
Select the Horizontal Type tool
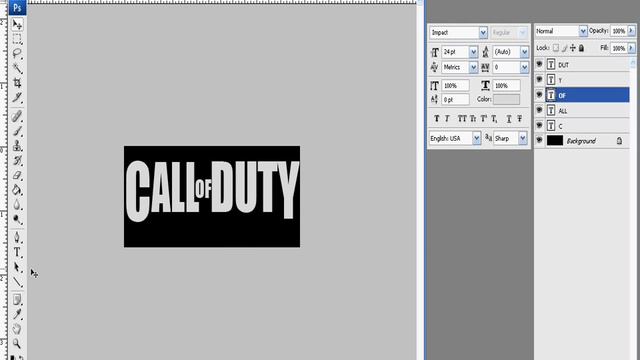coord(17,252)
